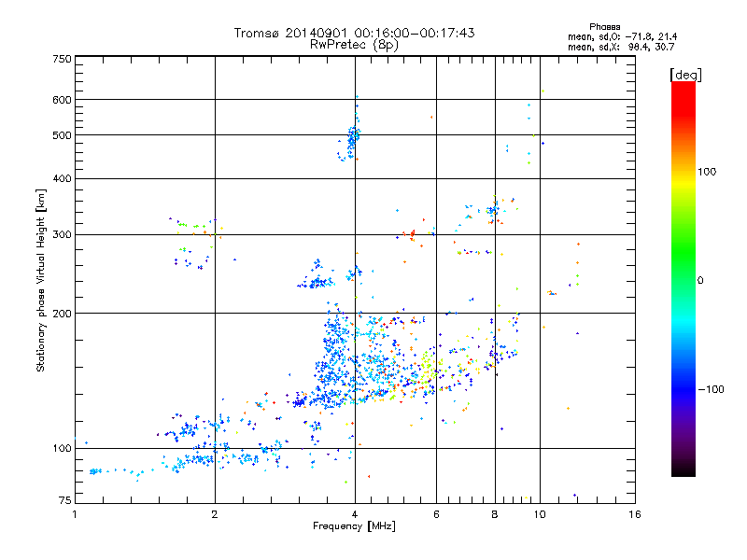
Task: Click the y-axis tick label '750'
Action: (62, 59)
